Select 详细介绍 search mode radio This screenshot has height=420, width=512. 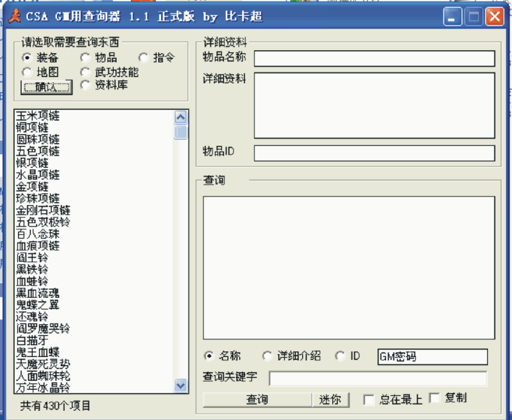coord(267,356)
